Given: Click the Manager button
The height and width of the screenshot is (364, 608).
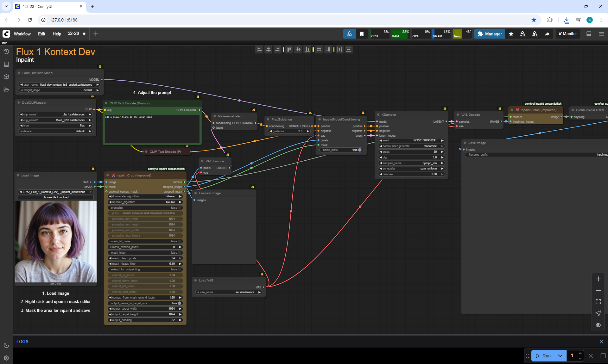Looking at the screenshot, I should 490,34.
